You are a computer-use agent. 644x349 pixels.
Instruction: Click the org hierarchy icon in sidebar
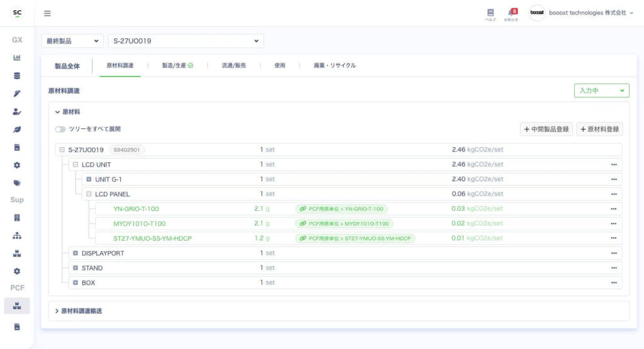click(17, 236)
